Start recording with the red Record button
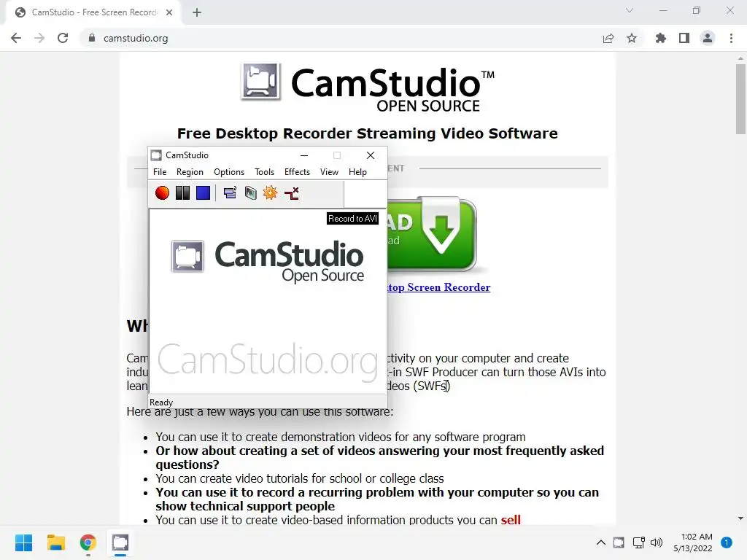747x560 pixels. coord(162,192)
